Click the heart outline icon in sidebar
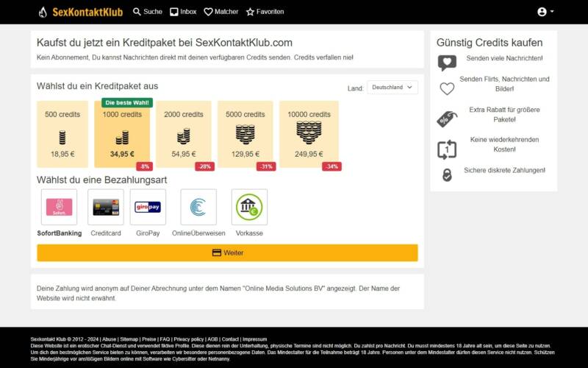Screen dimensions: 588x368 pos(447,88)
